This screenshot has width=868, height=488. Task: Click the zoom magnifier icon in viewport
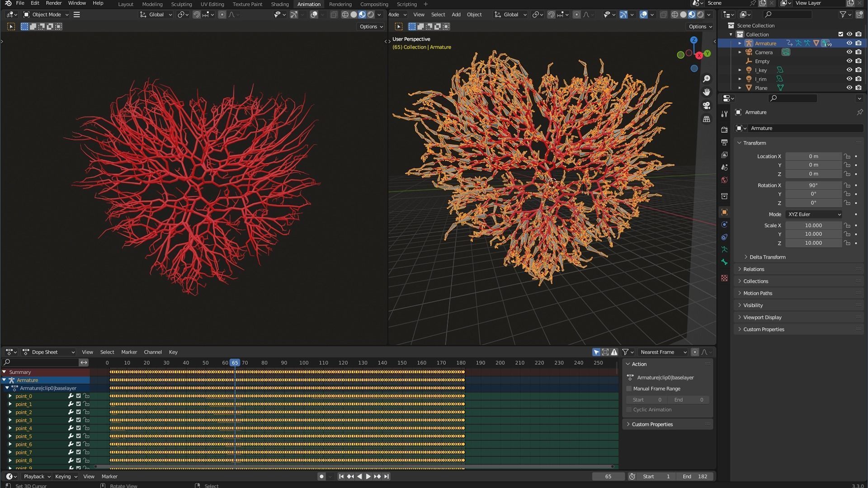coord(707,79)
